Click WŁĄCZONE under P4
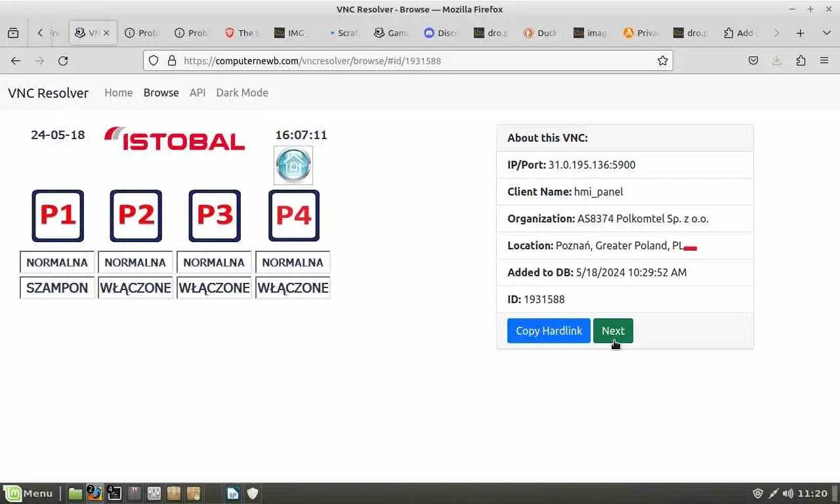 [x=293, y=287]
